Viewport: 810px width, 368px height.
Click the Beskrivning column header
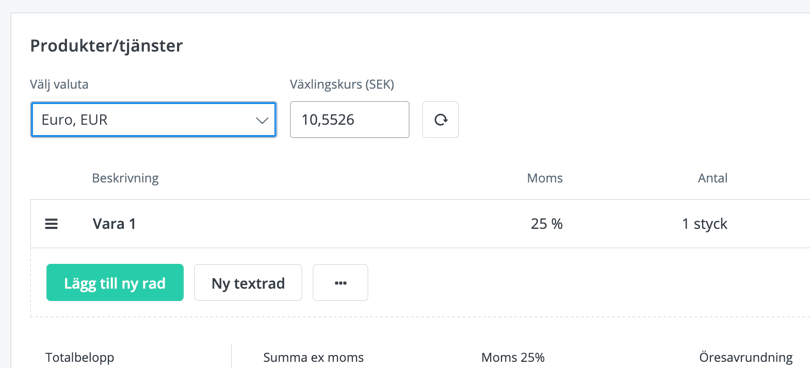point(126,178)
